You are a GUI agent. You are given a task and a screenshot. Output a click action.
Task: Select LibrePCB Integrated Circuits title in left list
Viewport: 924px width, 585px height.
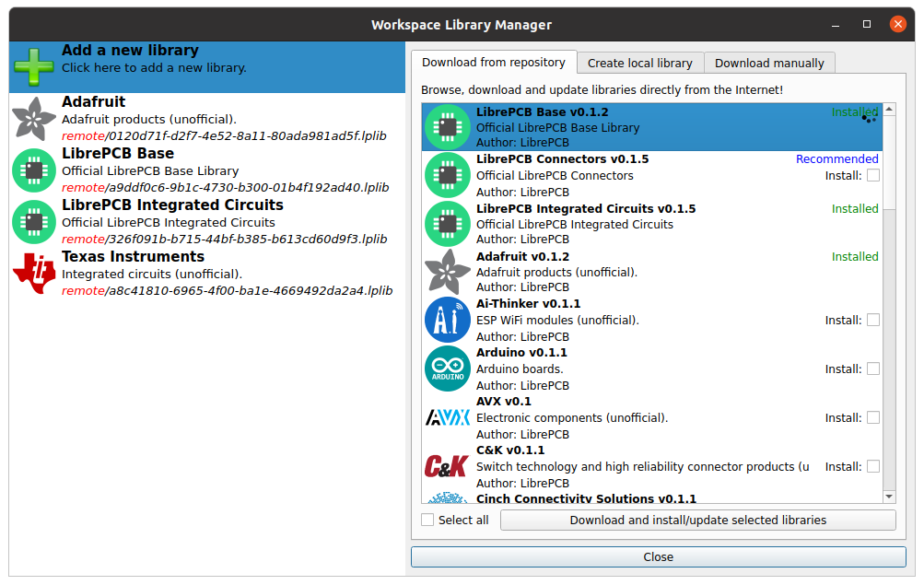click(172, 205)
